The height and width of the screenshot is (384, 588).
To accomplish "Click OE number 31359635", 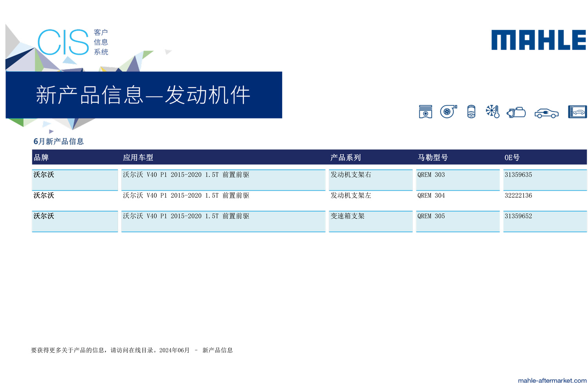I will click(x=518, y=175).
